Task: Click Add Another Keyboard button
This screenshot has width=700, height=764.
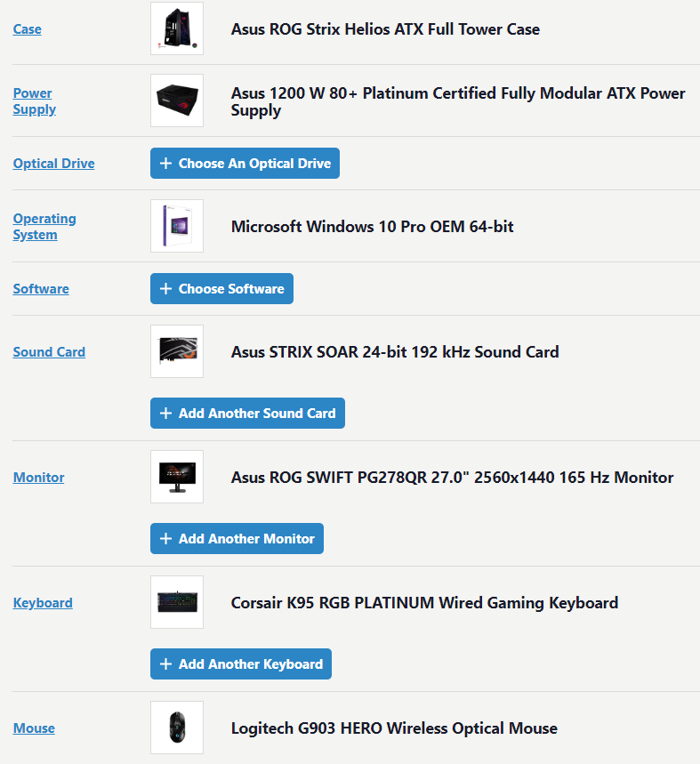Action: [241, 663]
